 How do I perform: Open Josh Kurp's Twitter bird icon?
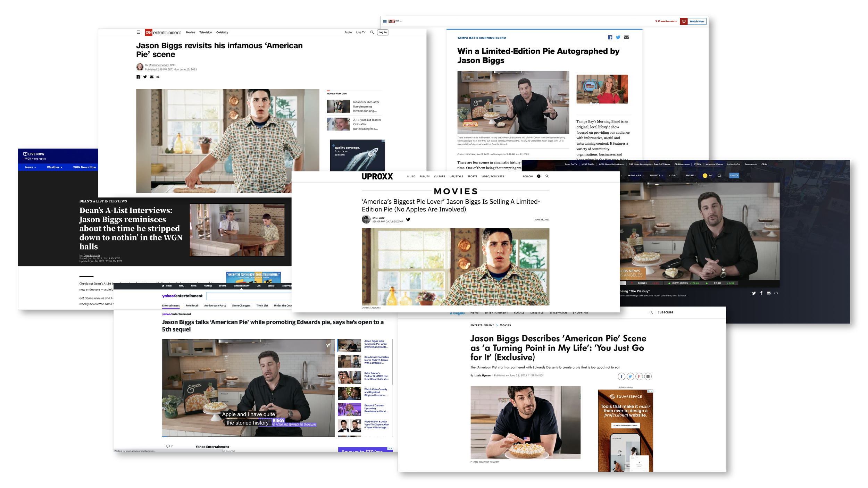[408, 219]
